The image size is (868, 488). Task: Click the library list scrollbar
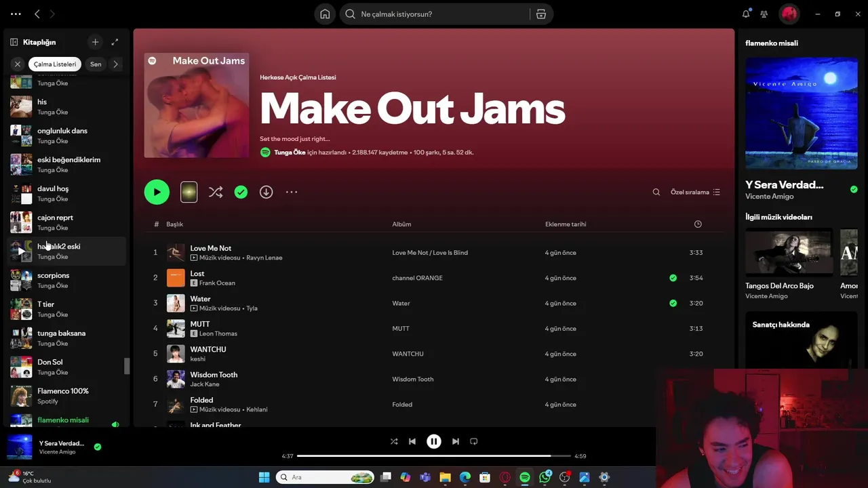127,366
